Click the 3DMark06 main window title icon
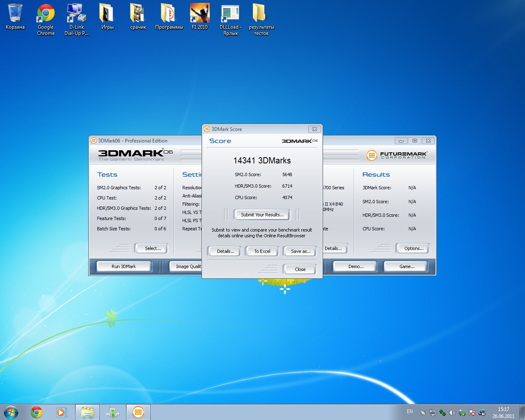525x420 pixels. click(94, 140)
